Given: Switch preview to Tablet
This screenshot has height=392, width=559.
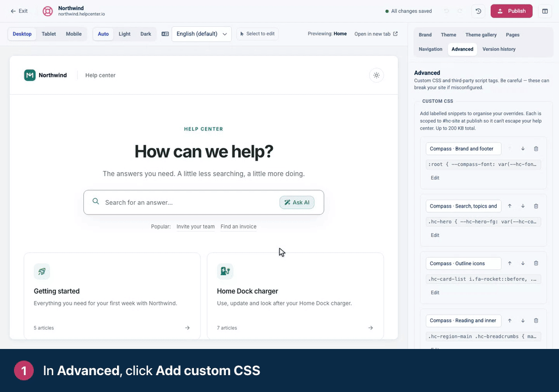Looking at the screenshot, I should click(49, 34).
